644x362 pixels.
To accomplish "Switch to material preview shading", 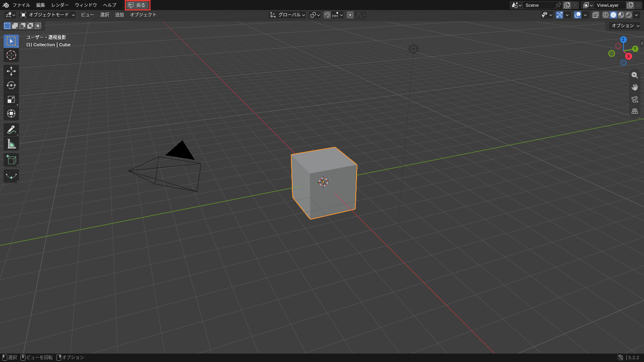I will tap(621, 15).
